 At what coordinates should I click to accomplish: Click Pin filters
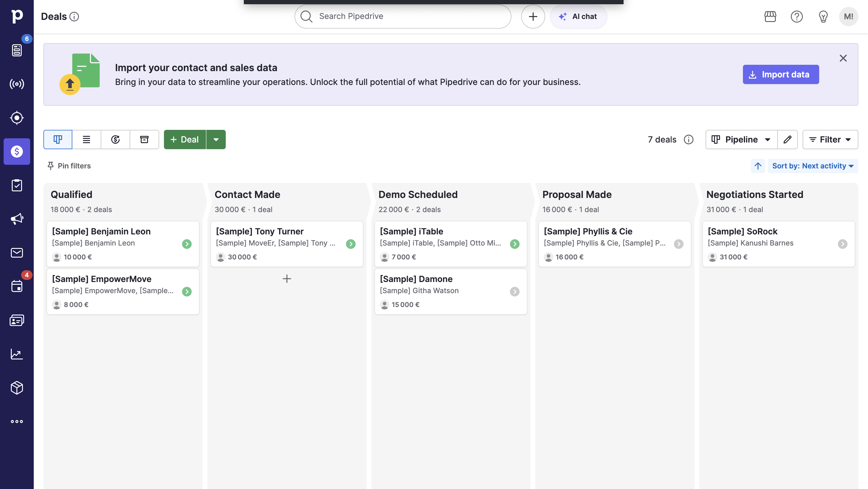69,166
